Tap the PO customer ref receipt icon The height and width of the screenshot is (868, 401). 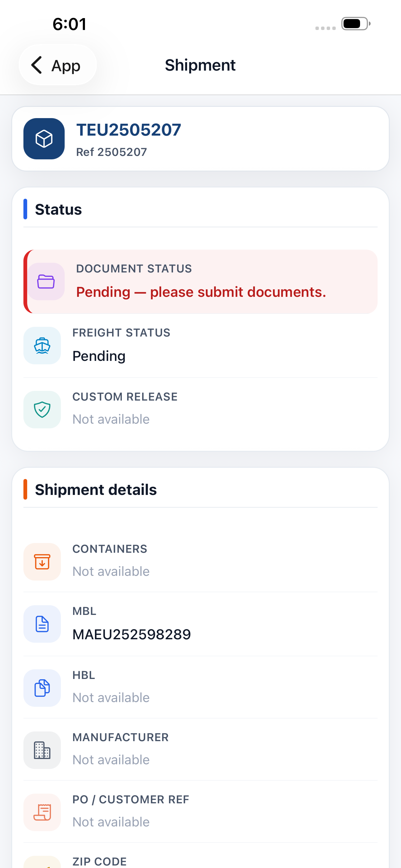[x=42, y=812]
